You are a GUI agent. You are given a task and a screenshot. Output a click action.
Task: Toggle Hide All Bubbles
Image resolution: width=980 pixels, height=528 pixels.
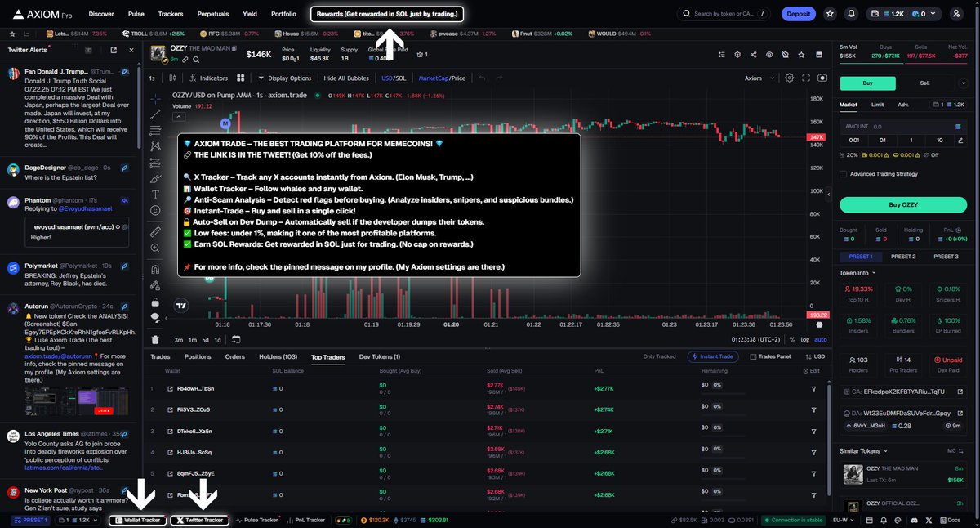[x=346, y=78]
